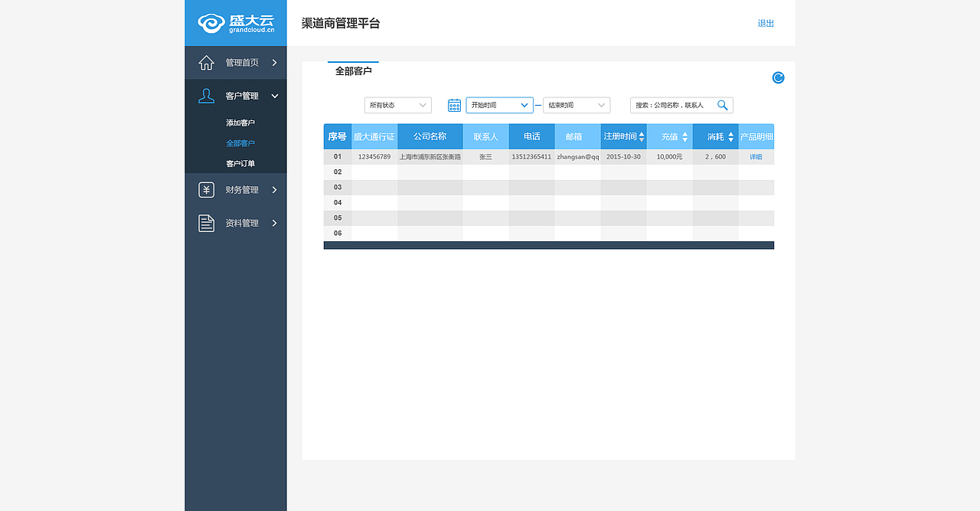Switch to the 全部客户 tab

pos(353,70)
